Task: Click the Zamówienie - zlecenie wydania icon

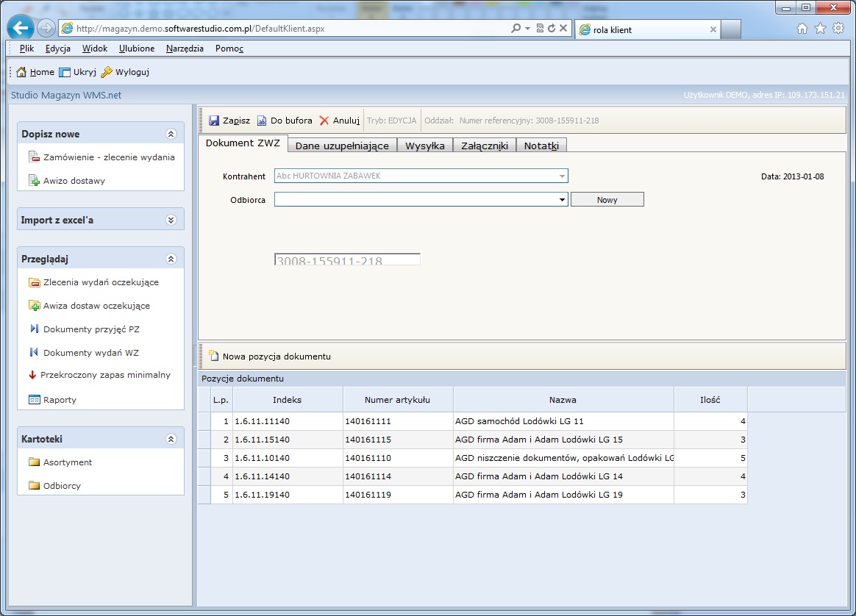Action: tap(34, 157)
